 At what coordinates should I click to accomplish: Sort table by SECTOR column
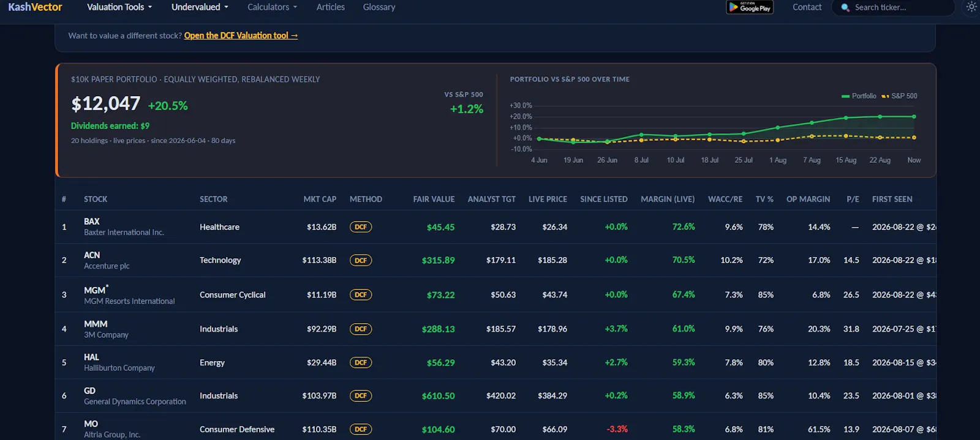click(213, 199)
